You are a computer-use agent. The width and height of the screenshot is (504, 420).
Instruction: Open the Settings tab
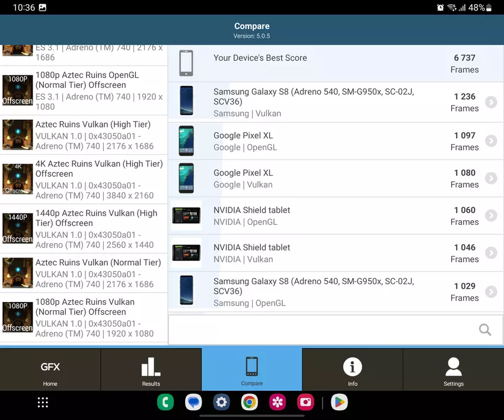[x=454, y=370]
